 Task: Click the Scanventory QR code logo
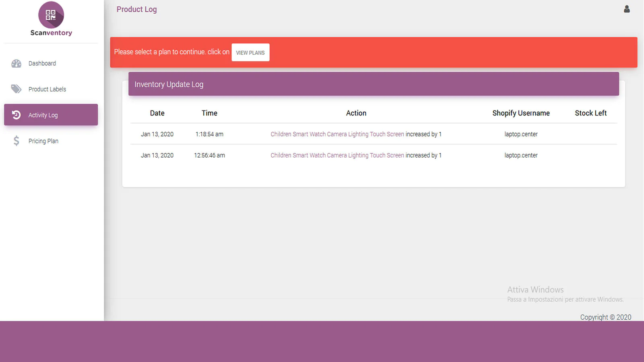51,15
